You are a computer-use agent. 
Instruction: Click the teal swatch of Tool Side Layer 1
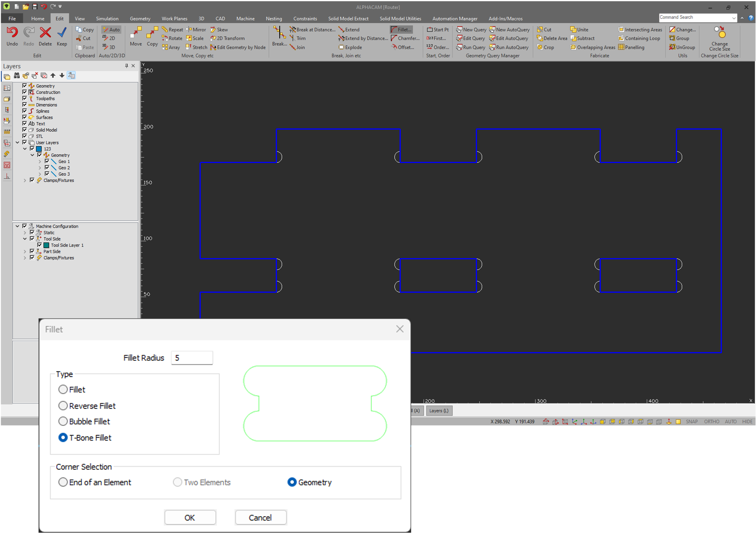pos(46,245)
